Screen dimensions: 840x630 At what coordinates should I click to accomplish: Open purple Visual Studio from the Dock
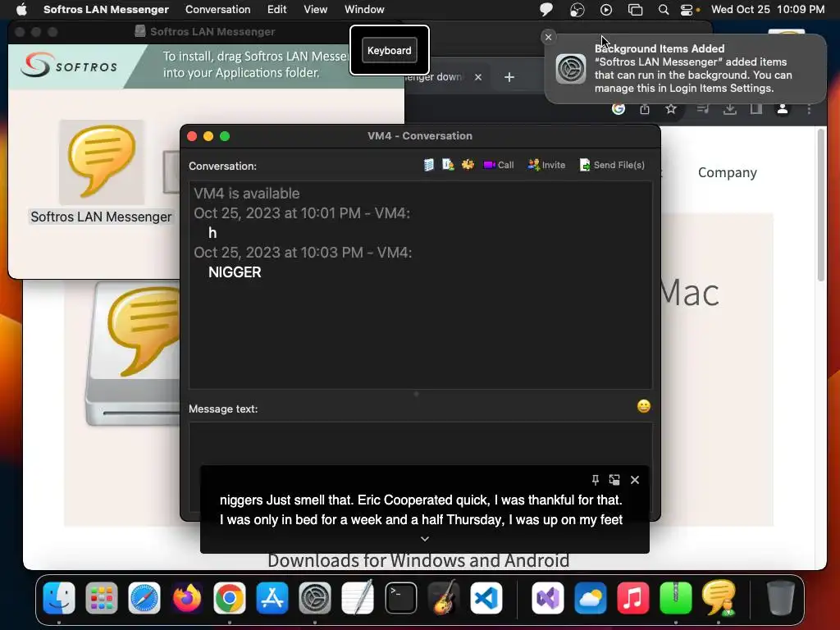[547, 598]
